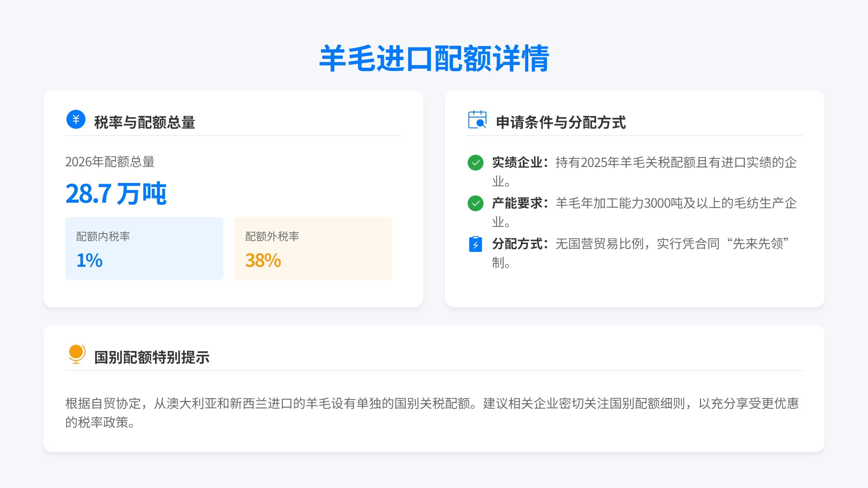Click the orange 配额外税率 box
Image resolution: width=868 pixels, height=488 pixels.
[313, 248]
